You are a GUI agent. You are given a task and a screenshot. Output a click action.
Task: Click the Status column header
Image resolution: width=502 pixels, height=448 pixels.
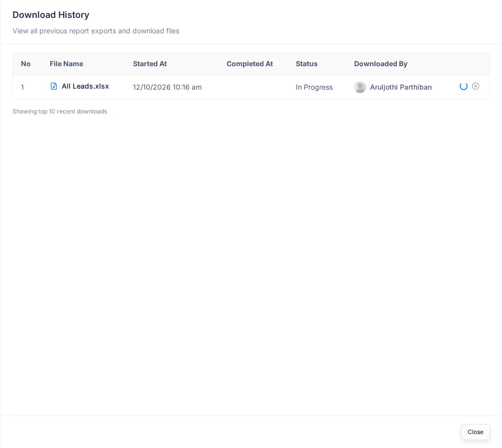[x=306, y=64]
